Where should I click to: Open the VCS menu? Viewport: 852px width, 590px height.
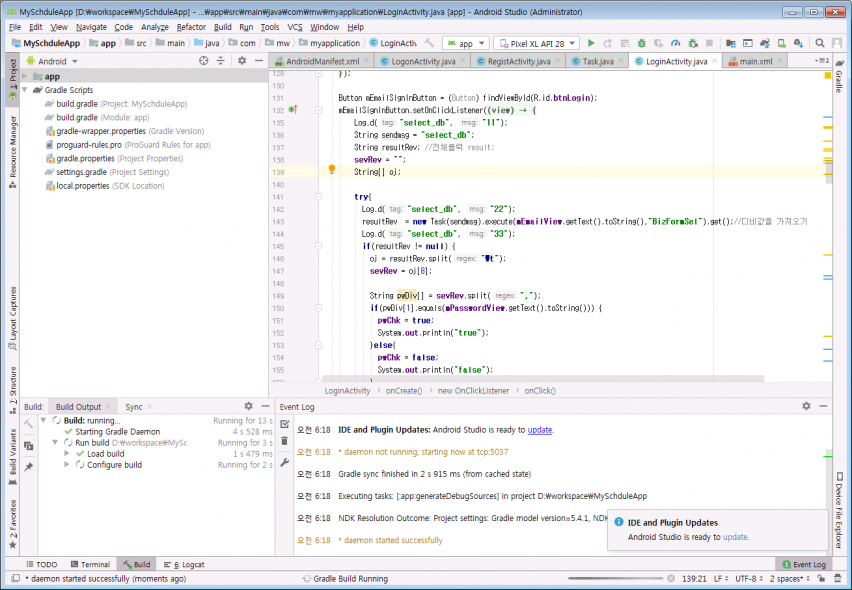click(295, 27)
